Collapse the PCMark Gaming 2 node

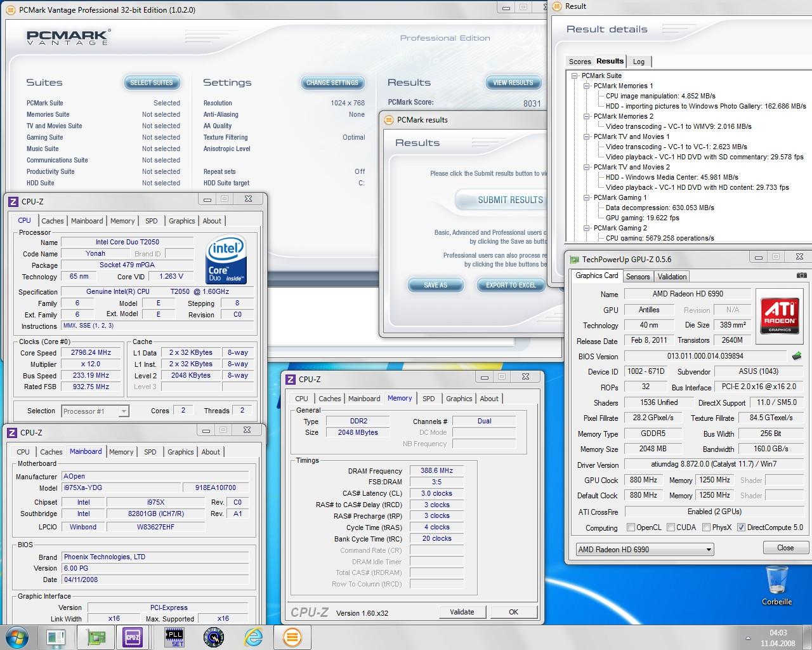pos(586,228)
